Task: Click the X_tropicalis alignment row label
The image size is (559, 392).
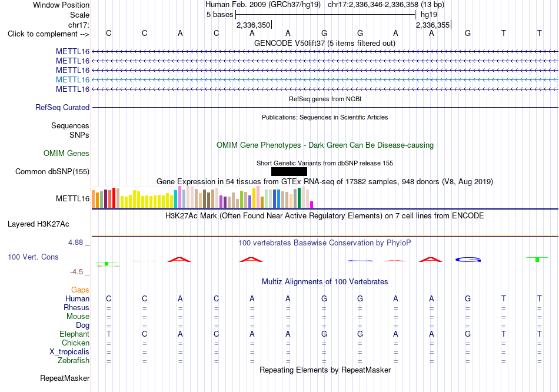Action: [69, 352]
